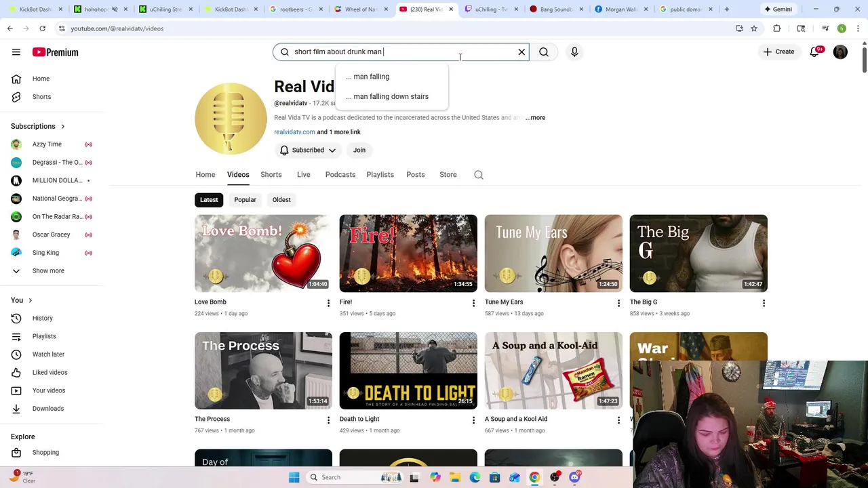Switch to Posts tab
The height and width of the screenshot is (488, 868).
(416, 175)
